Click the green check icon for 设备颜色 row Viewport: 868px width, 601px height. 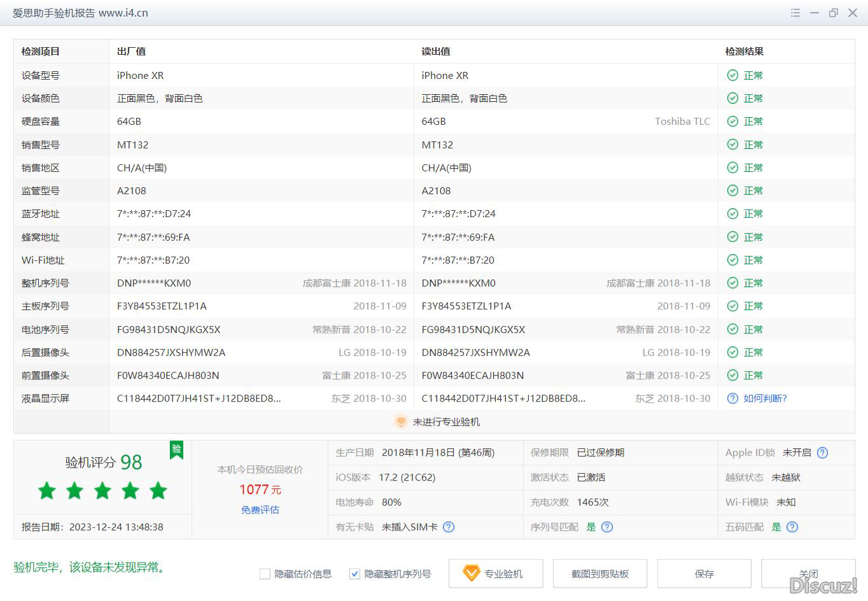click(x=732, y=98)
